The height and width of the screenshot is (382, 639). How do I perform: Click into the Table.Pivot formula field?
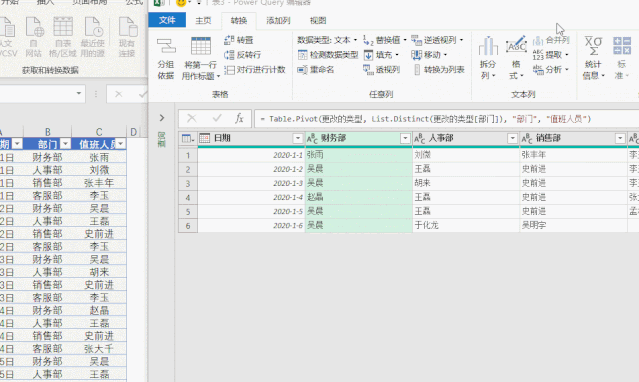(x=447, y=119)
